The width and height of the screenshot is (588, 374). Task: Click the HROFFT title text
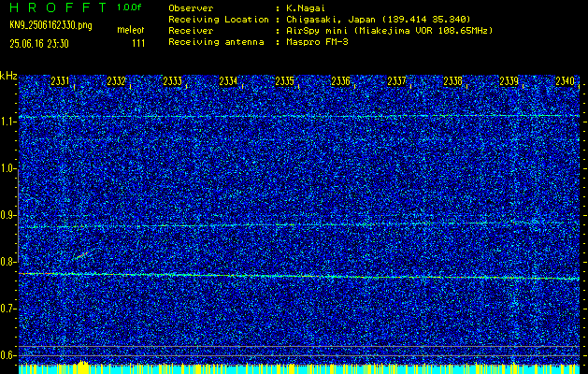click(x=59, y=7)
